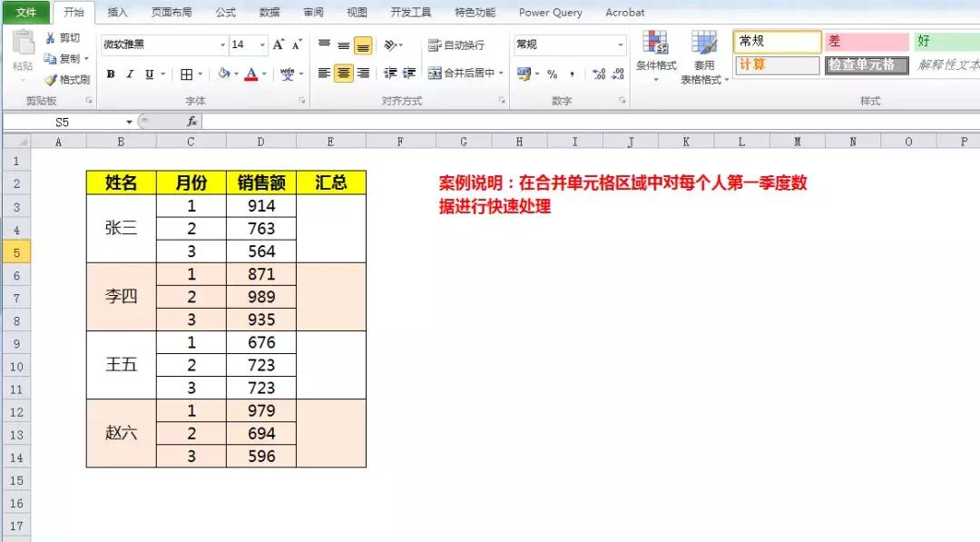Click the Underline (U) icon

[x=148, y=74]
